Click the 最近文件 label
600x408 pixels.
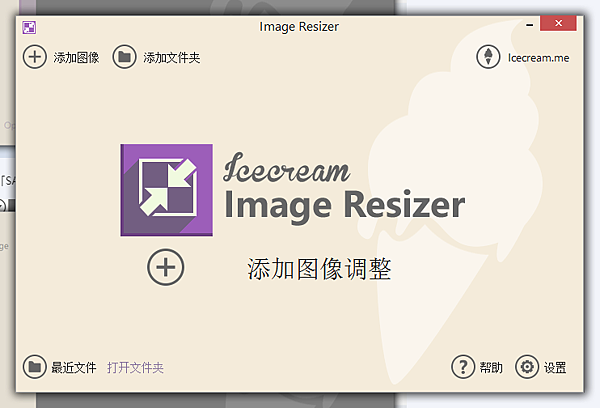[74, 367]
